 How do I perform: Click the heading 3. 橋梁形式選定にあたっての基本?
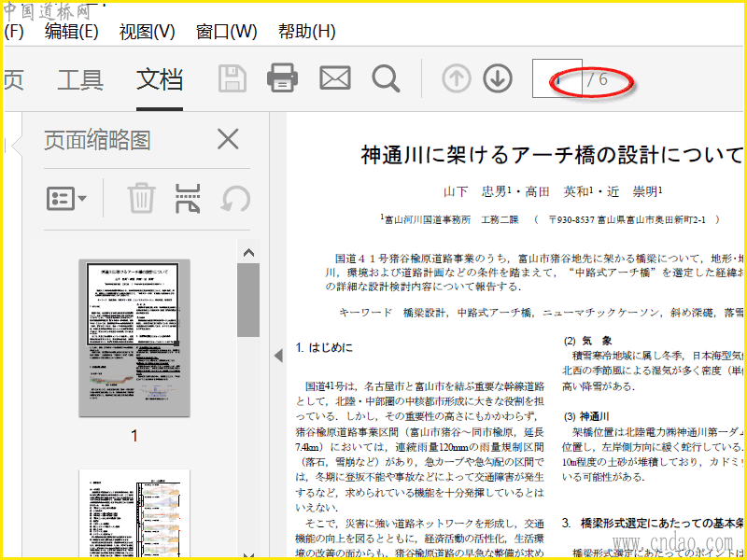tap(653, 524)
